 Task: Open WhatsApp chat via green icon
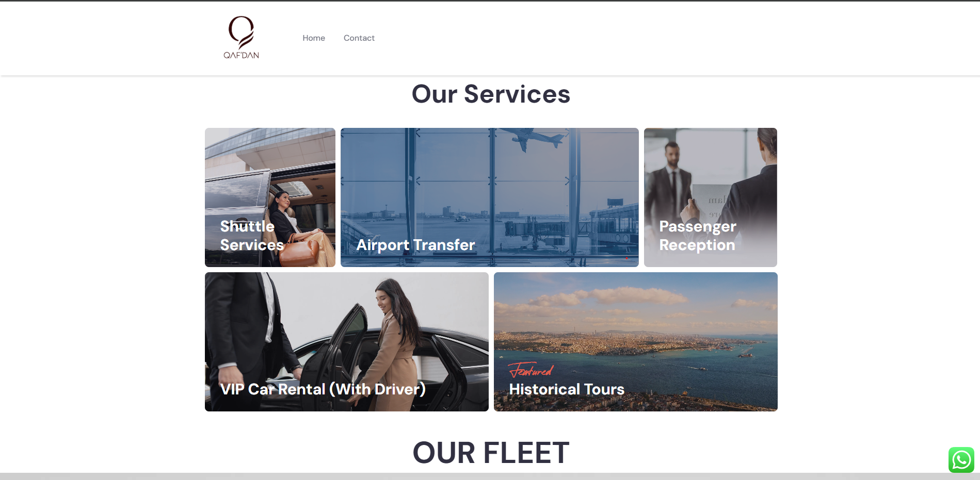click(x=961, y=460)
